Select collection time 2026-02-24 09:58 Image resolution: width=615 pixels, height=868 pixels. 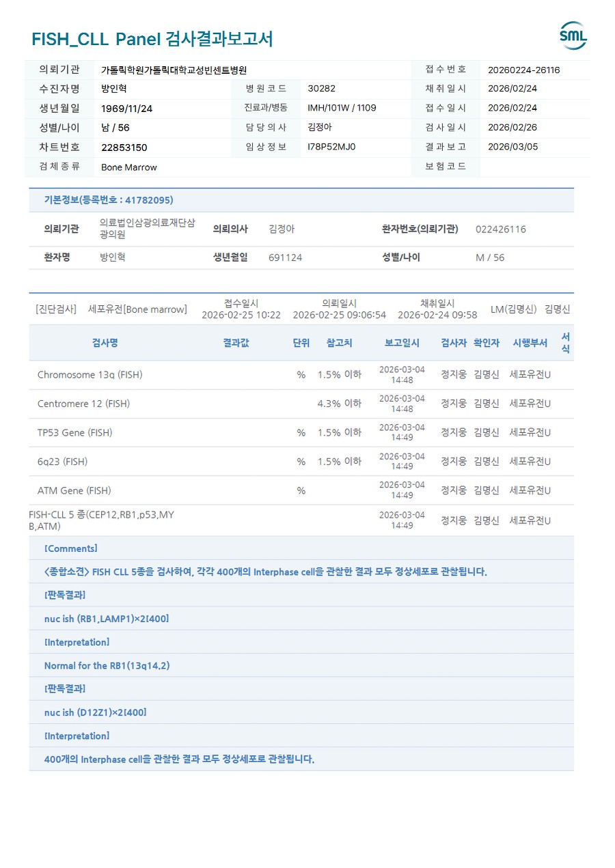[x=437, y=315]
